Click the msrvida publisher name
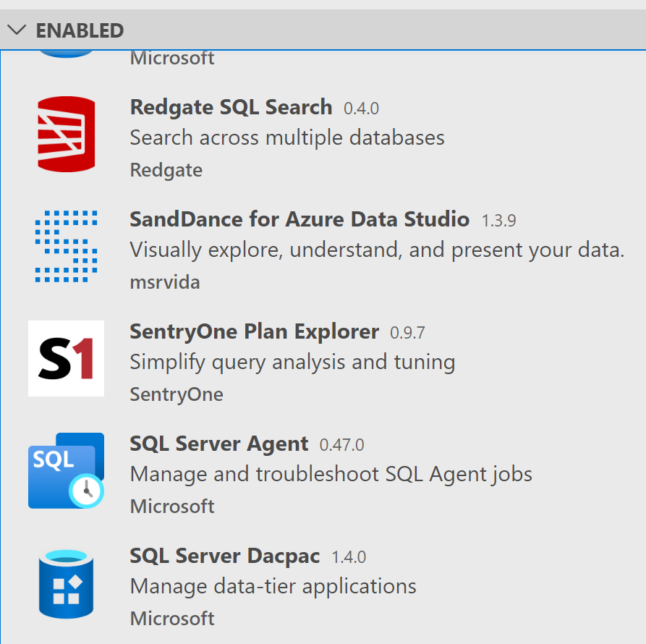This screenshot has width=646, height=644. (165, 283)
